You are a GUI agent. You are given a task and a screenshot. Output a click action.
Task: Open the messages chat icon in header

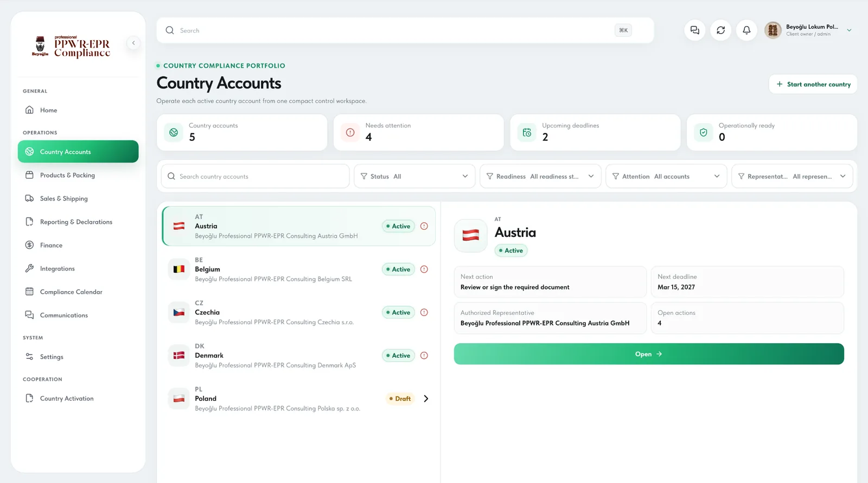click(x=695, y=30)
